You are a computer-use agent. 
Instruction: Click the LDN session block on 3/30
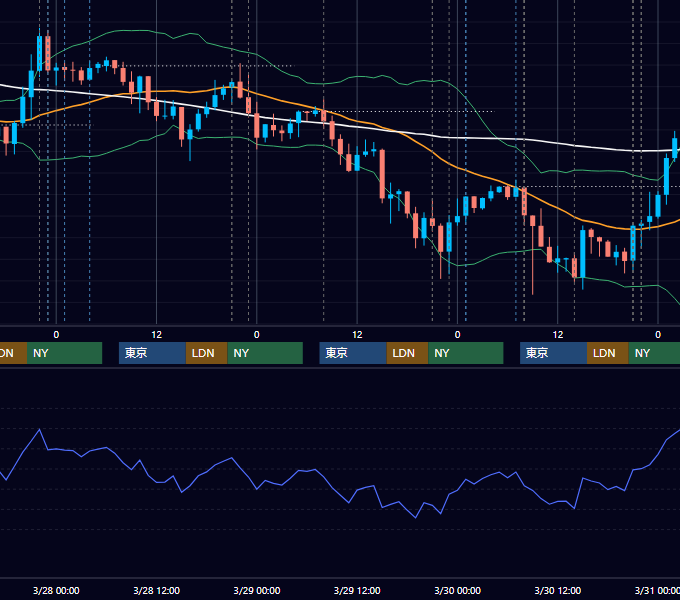pyautogui.click(x=608, y=353)
